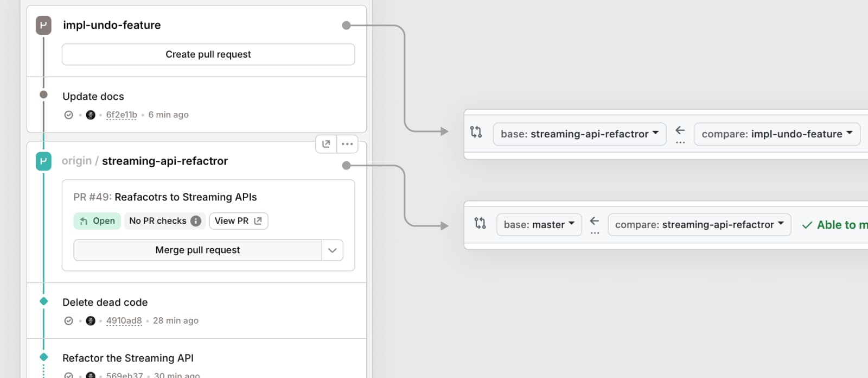Click the author avatar on Delete dead code commit
Viewport: 868px width, 378px height.
[91, 321]
